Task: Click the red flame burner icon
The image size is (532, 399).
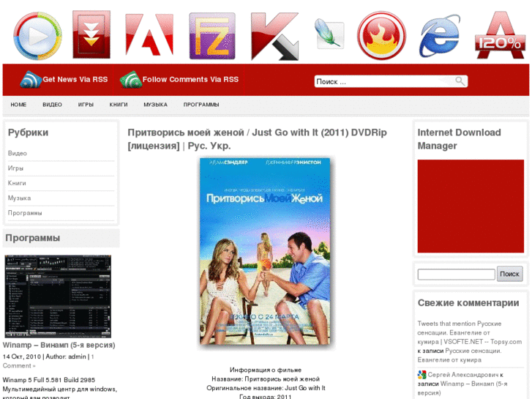Action: tap(381, 36)
